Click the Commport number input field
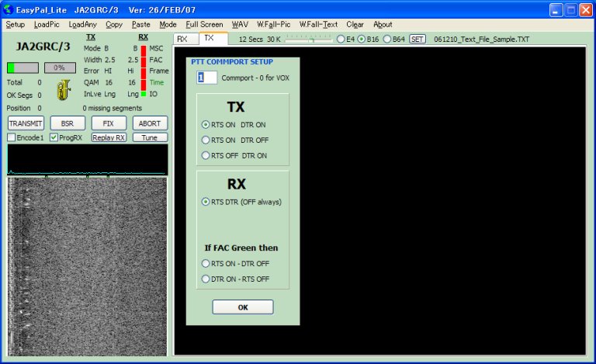The width and height of the screenshot is (596, 364). 206,78
